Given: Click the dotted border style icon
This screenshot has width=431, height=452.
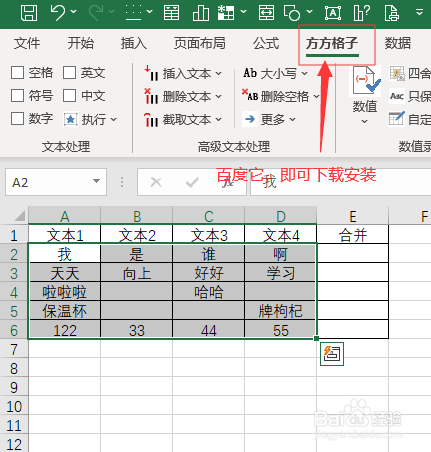Looking at the screenshot, I should tap(134, 12).
